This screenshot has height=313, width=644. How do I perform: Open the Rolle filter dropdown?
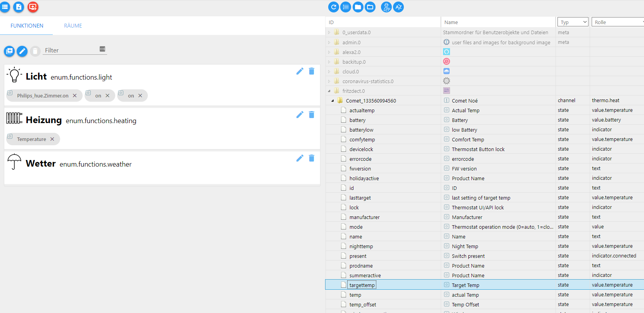pos(618,22)
